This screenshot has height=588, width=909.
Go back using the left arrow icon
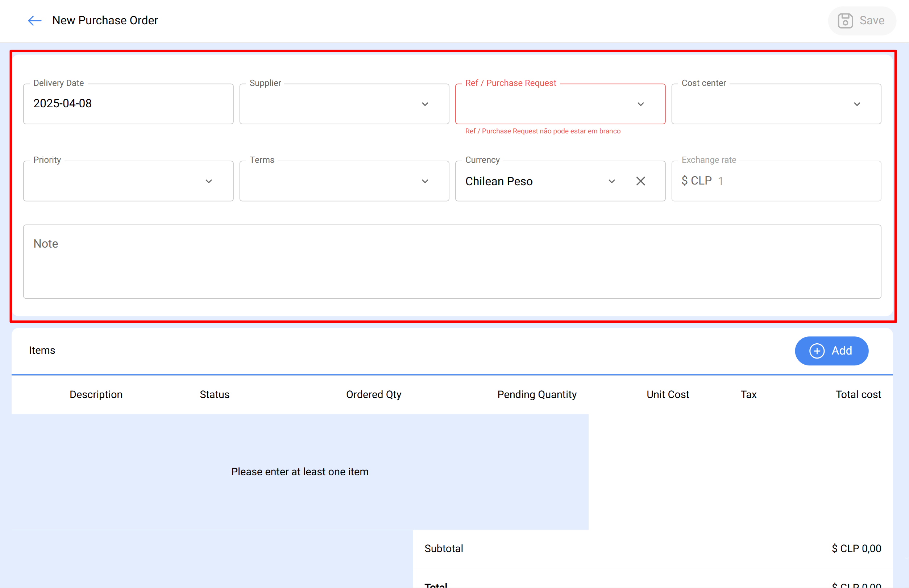[34, 21]
